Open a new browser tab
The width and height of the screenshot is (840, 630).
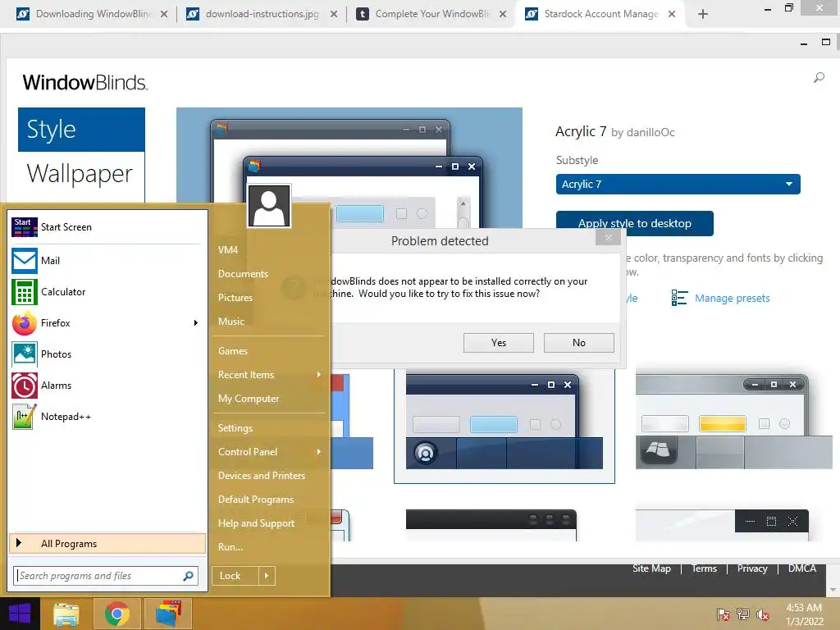click(703, 14)
